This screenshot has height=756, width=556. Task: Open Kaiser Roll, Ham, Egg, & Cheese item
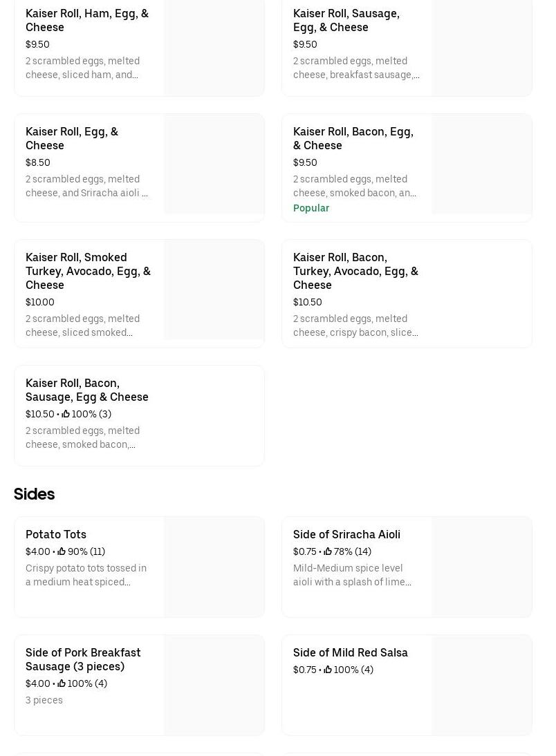tap(87, 20)
